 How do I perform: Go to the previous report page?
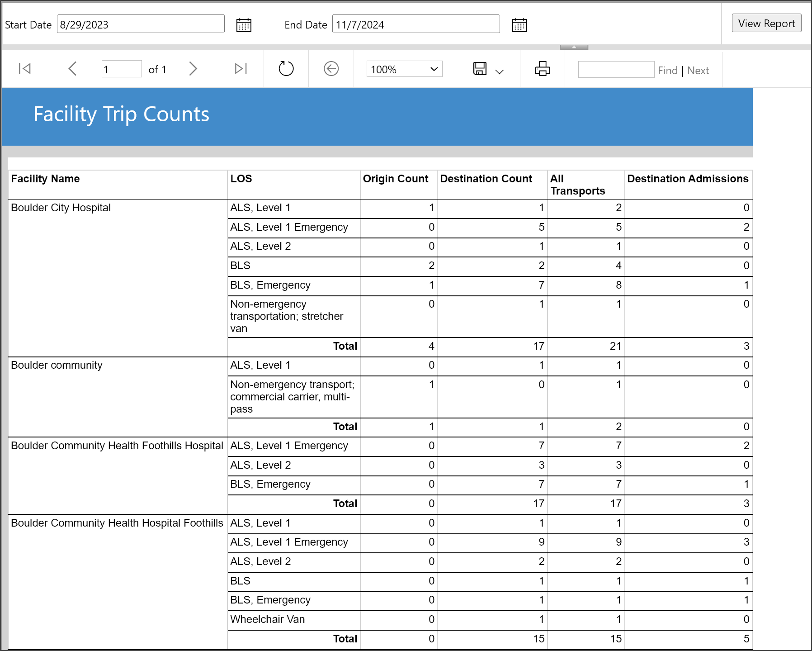(72, 69)
